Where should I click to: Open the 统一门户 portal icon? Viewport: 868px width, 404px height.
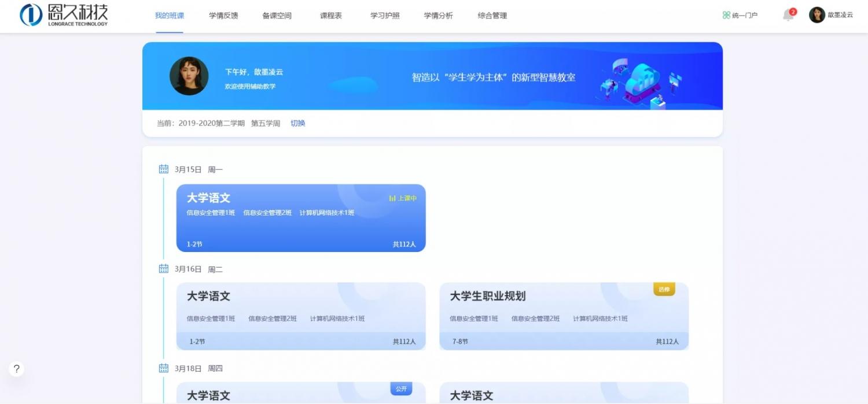(726, 16)
